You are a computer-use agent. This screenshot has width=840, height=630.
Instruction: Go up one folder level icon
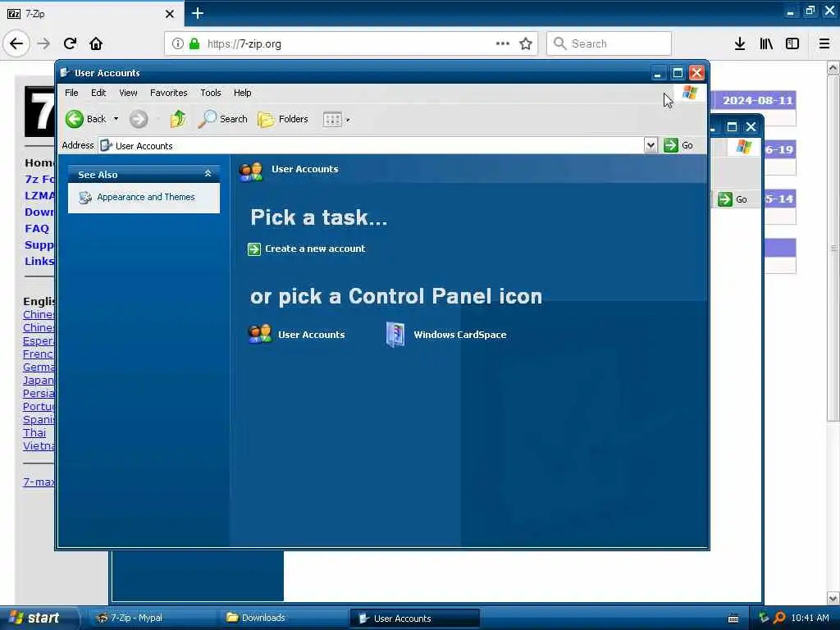coord(178,119)
